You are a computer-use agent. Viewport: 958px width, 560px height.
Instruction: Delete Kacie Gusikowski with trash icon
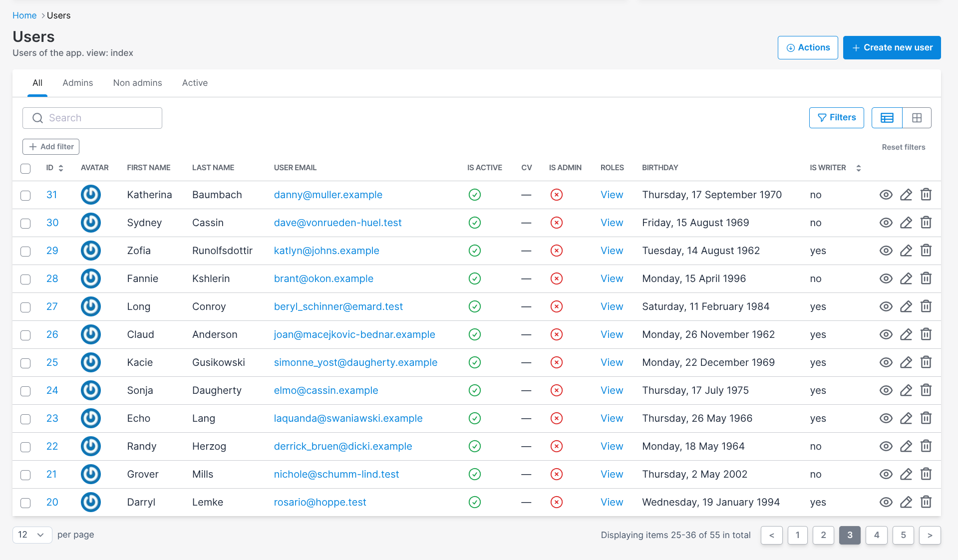tap(926, 362)
